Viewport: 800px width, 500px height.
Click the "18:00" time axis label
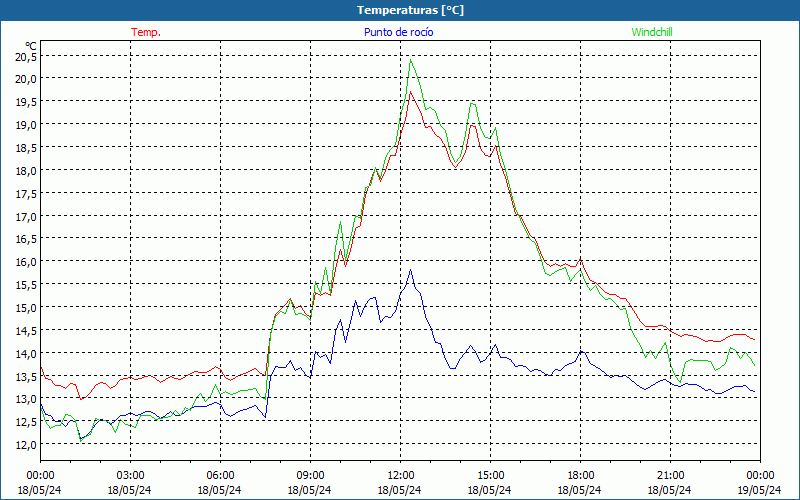click(580, 476)
